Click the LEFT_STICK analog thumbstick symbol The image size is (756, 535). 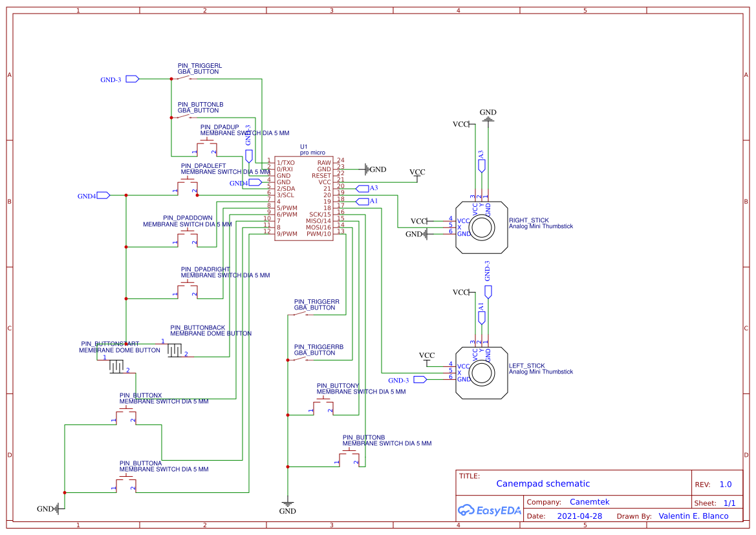coord(482,372)
